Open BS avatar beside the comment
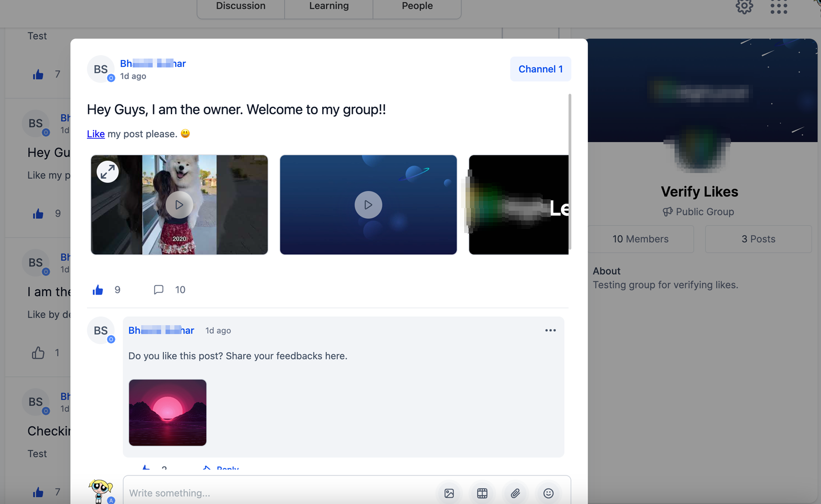The image size is (821, 504). (x=101, y=331)
